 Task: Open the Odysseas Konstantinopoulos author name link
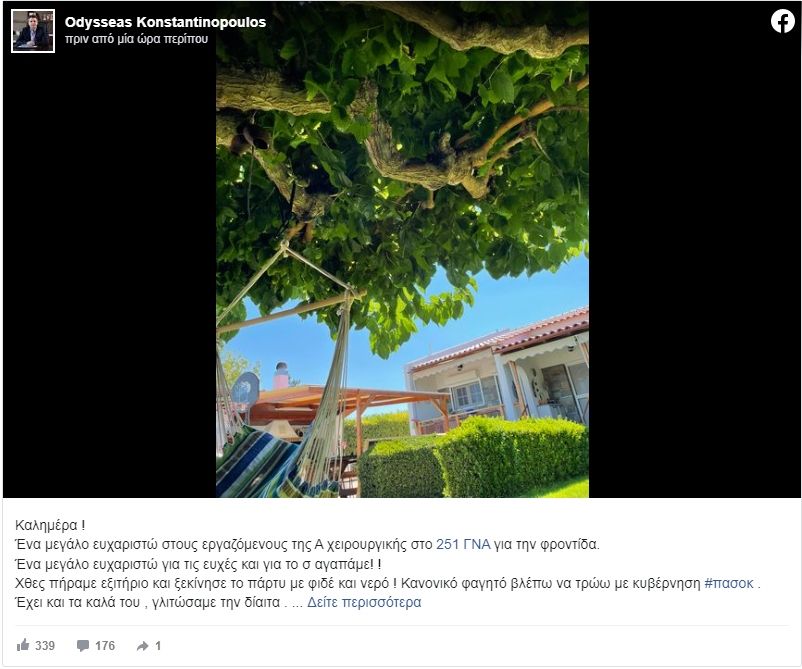click(165, 22)
